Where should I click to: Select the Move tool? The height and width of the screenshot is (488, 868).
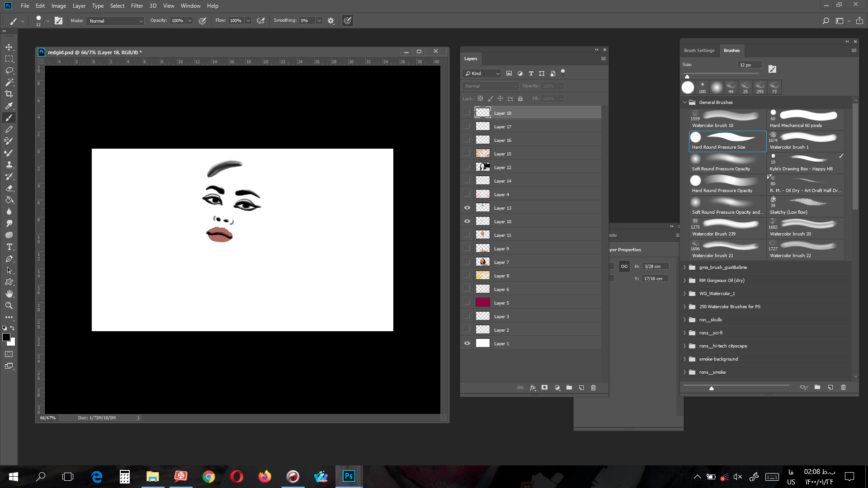pyautogui.click(x=9, y=47)
